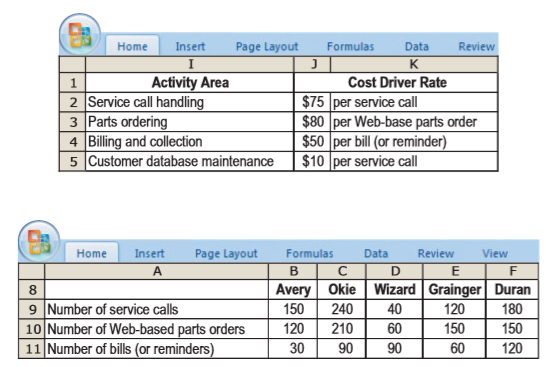Select the Customer database maintenance cell
This screenshot has height=367, width=553.
(190, 161)
